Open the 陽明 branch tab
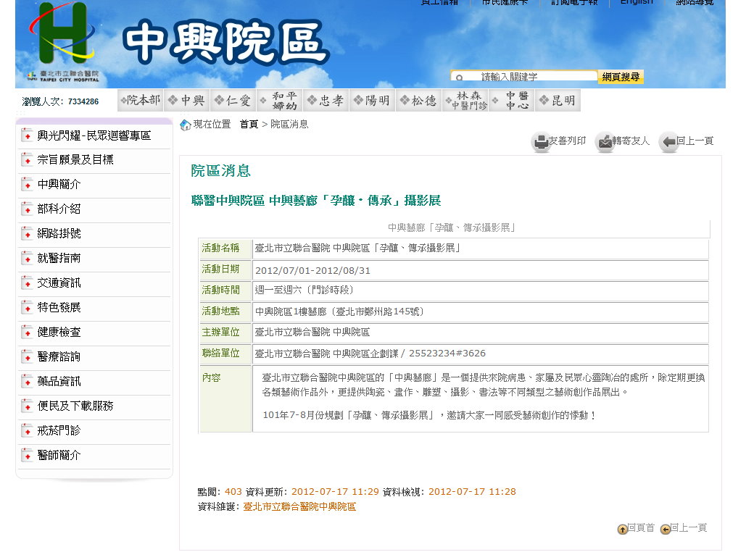This screenshot has height=560, width=754. point(372,101)
